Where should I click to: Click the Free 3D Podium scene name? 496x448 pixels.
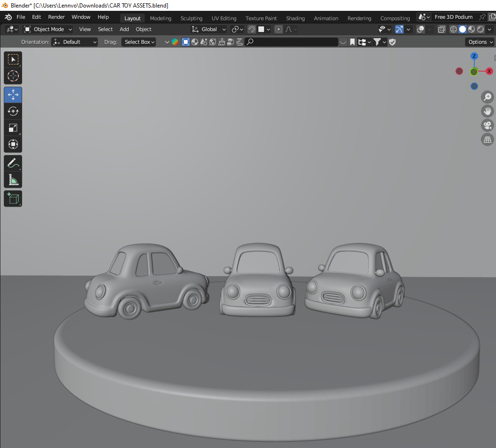(x=454, y=17)
